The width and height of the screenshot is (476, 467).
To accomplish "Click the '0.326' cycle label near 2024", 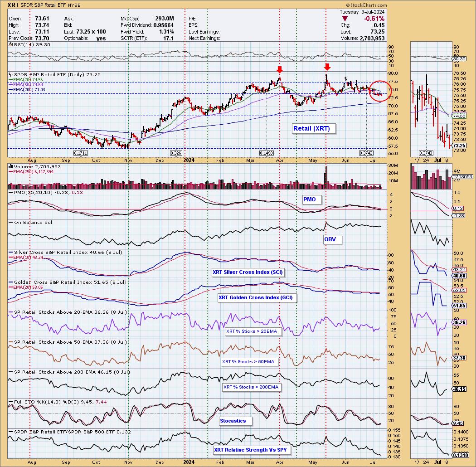I will point(176,153).
